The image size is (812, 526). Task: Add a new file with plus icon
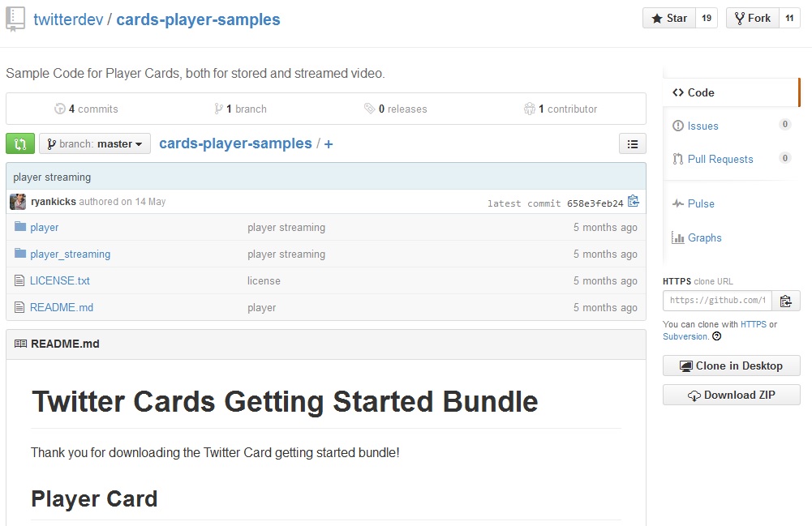329,144
